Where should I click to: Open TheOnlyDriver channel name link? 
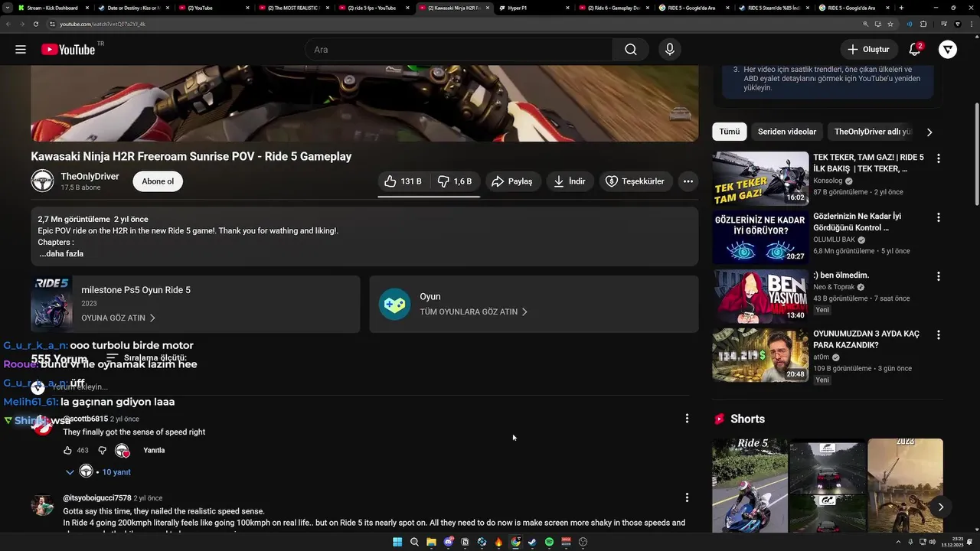(90, 176)
